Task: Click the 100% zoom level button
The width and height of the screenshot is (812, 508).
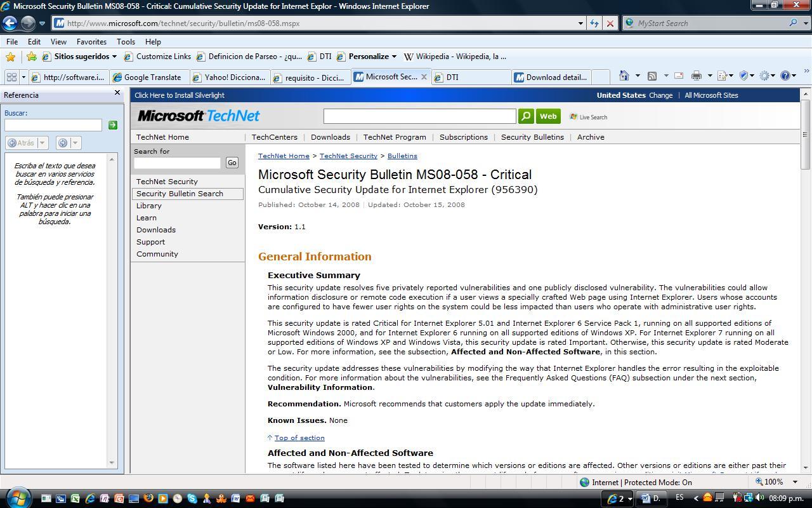Action: (769, 482)
